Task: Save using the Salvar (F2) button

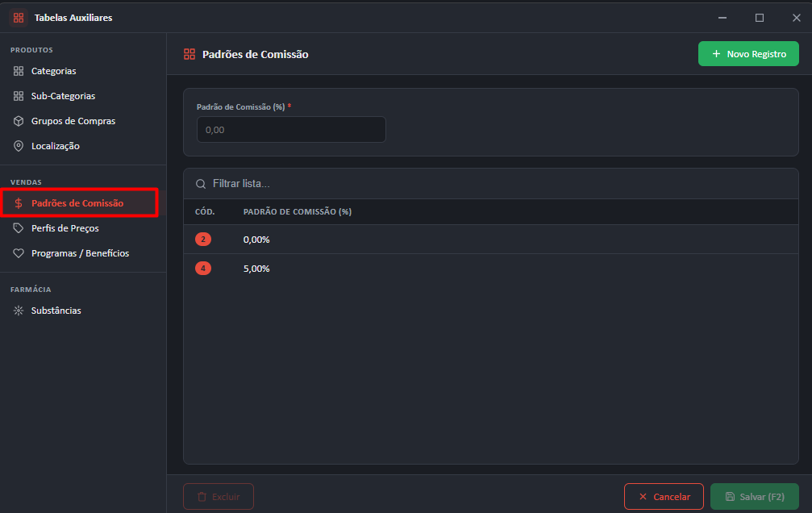Action: pos(755,496)
